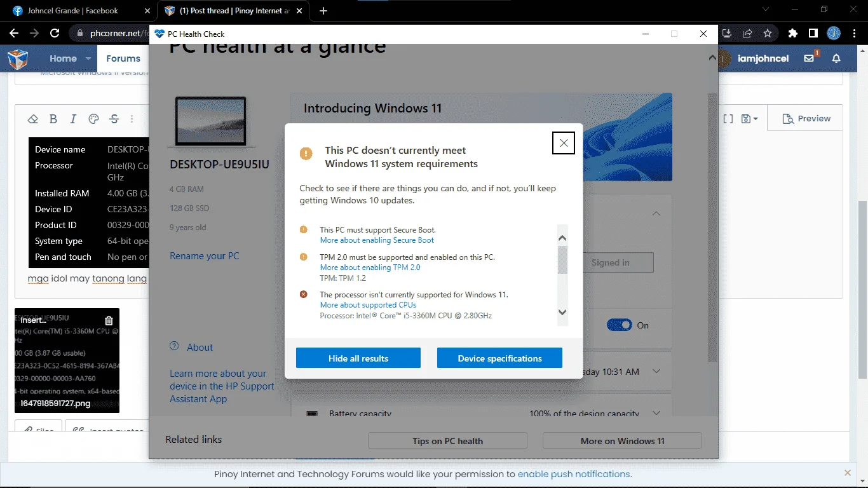Viewport: 868px width, 488px height.
Task: Dismiss the push notification banner
Action: pyautogui.click(x=848, y=473)
